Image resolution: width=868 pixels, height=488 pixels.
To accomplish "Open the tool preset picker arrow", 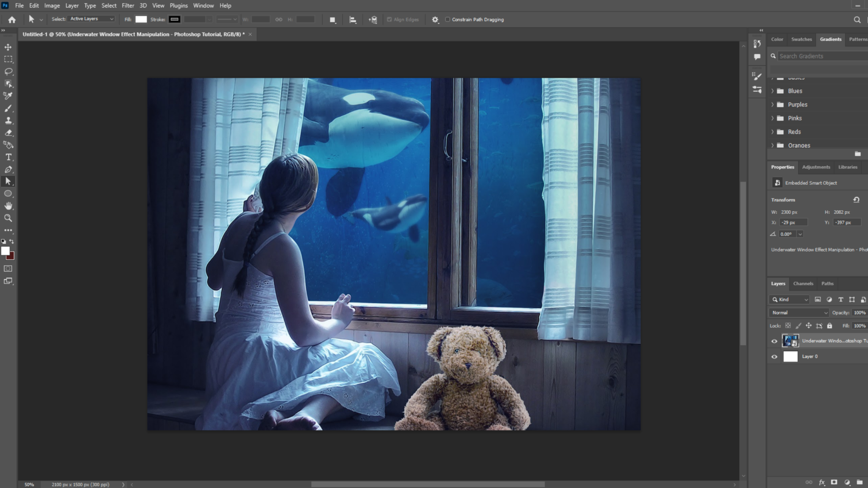I will coord(41,19).
